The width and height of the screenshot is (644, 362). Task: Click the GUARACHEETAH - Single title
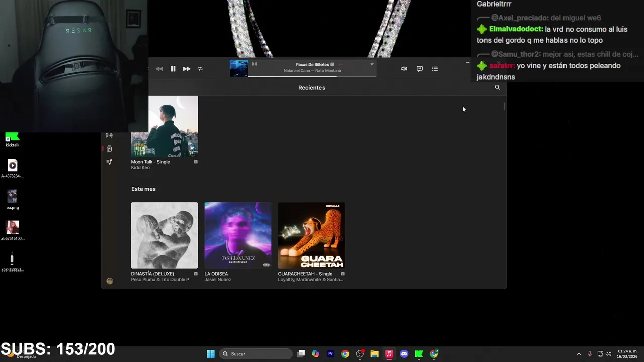pyautogui.click(x=305, y=274)
